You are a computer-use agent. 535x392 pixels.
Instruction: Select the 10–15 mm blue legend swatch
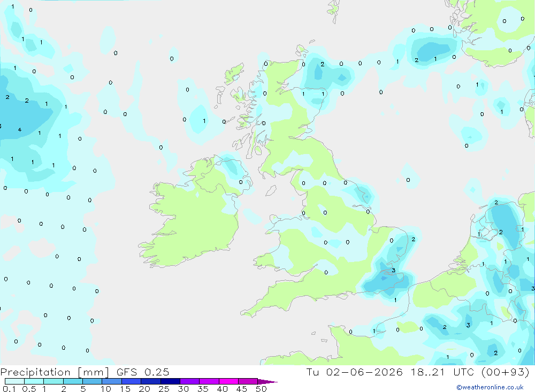click(112, 381)
